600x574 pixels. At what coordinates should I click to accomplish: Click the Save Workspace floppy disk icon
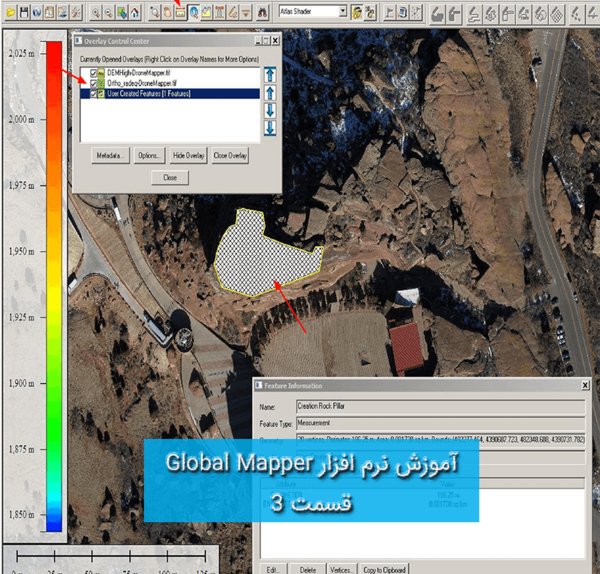[24, 13]
